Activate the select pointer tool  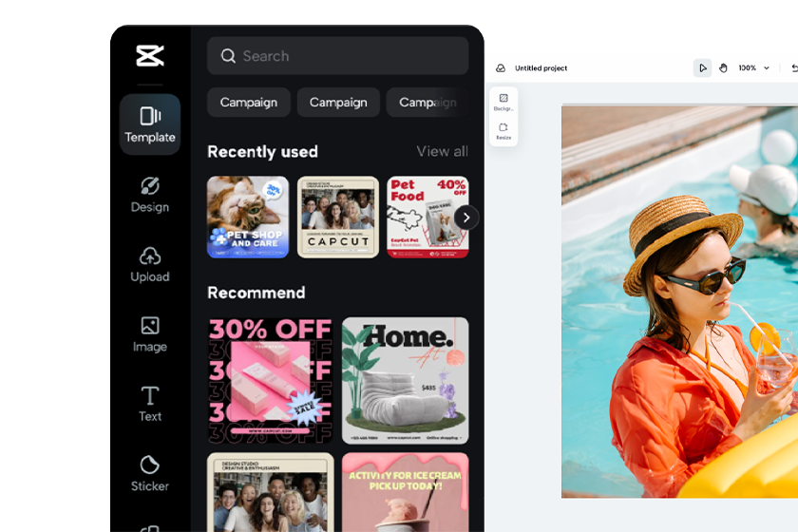pos(702,67)
